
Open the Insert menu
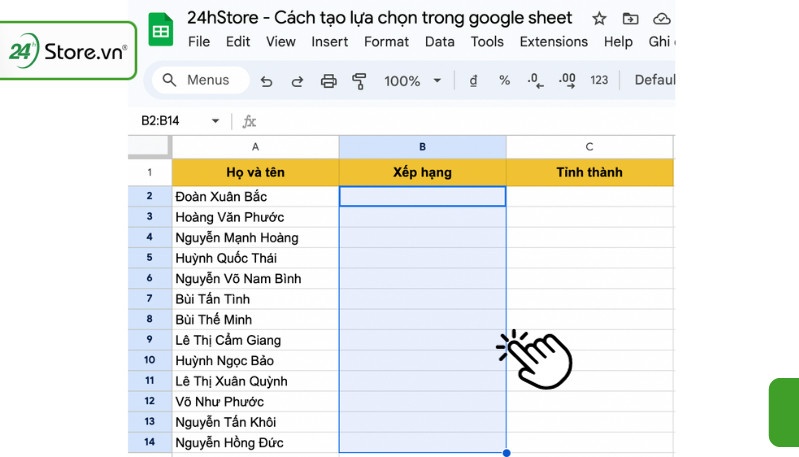click(x=330, y=42)
